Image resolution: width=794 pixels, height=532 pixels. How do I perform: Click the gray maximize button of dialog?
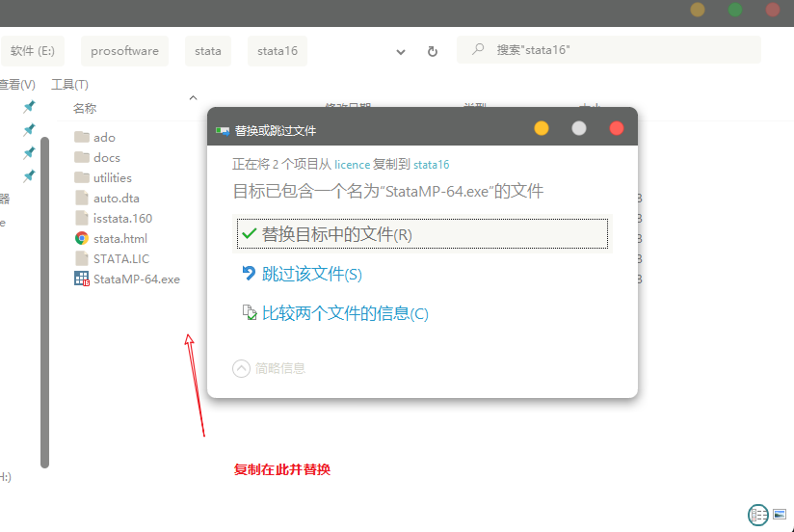click(579, 128)
